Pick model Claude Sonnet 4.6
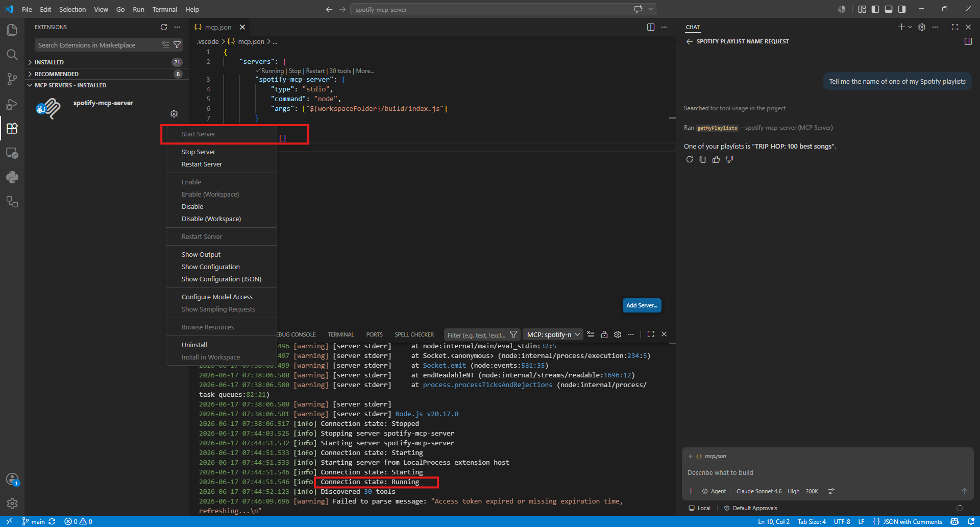980x527 pixels. 759,491
